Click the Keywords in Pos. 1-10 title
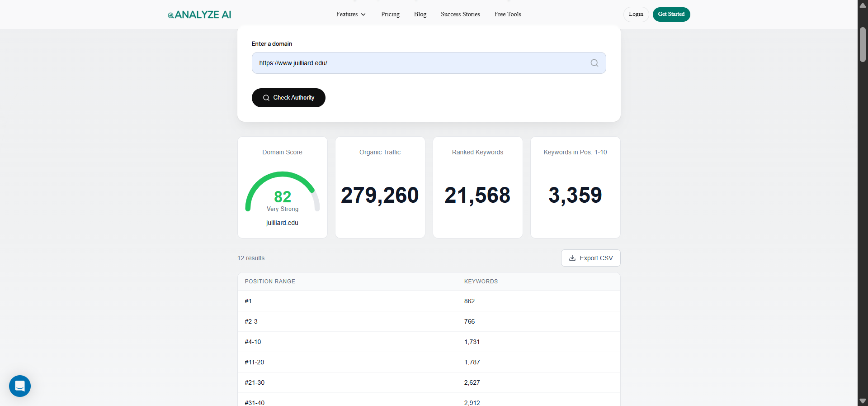Viewport: 868px width, 406px height. [575, 152]
